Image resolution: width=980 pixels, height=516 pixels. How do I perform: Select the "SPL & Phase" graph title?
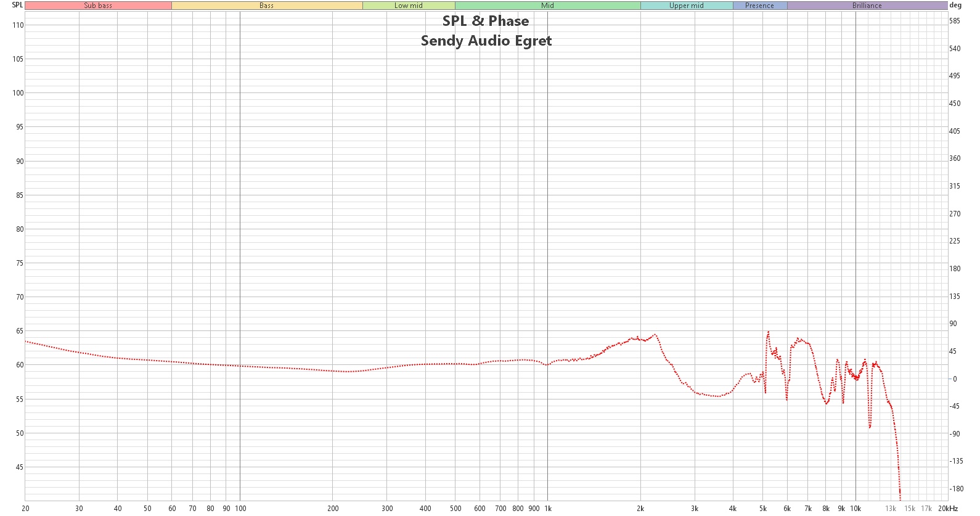486,21
